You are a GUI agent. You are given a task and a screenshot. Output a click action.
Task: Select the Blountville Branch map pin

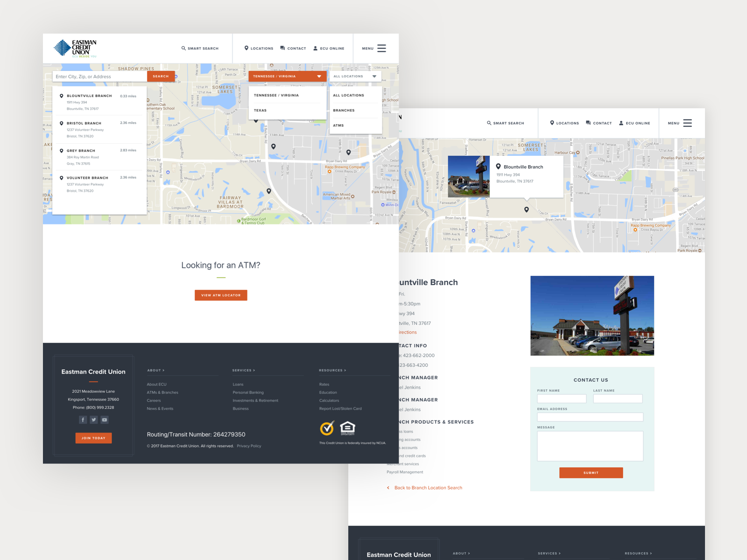(x=62, y=96)
